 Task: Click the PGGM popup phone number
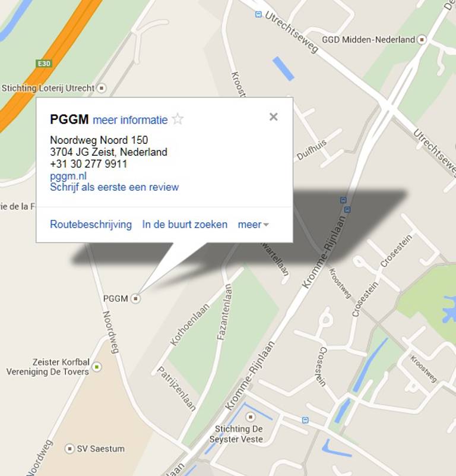88,164
